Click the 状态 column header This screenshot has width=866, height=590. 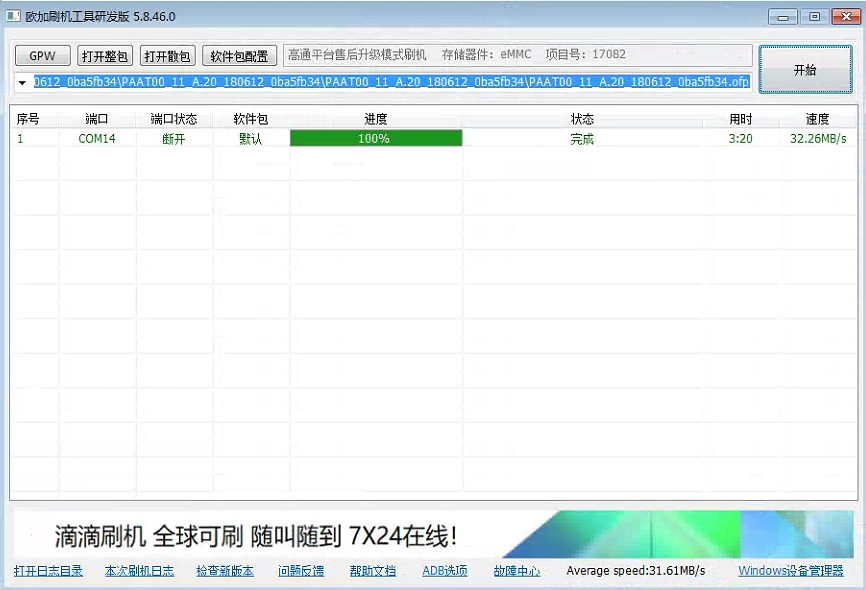pyautogui.click(x=582, y=119)
